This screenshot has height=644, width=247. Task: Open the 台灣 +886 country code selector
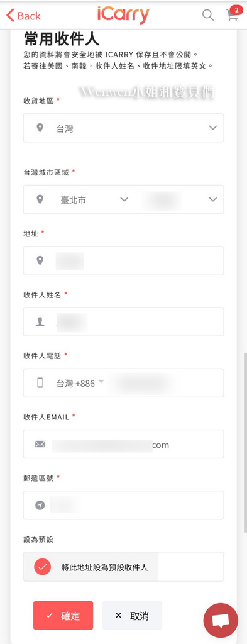click(x=80, y=383)
